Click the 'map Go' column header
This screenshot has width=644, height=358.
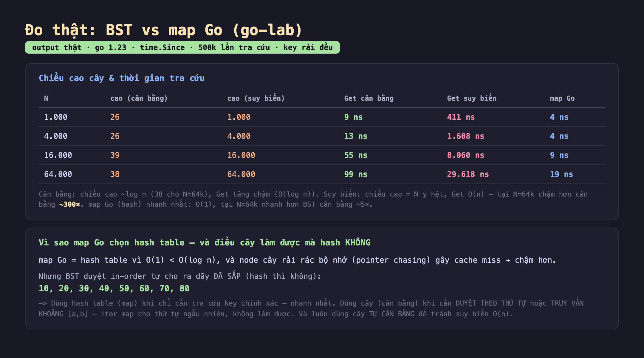[x=562, y=98]
